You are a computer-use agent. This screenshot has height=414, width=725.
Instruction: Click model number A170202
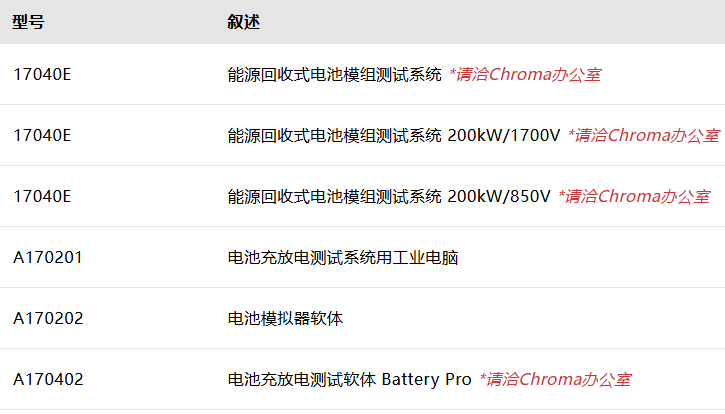point(48,319)
